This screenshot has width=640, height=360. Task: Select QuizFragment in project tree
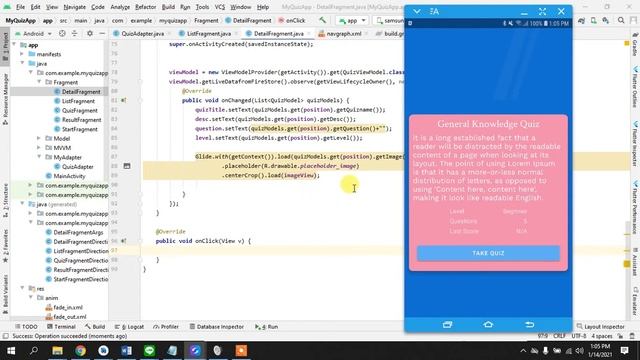(x=80, y=110)
